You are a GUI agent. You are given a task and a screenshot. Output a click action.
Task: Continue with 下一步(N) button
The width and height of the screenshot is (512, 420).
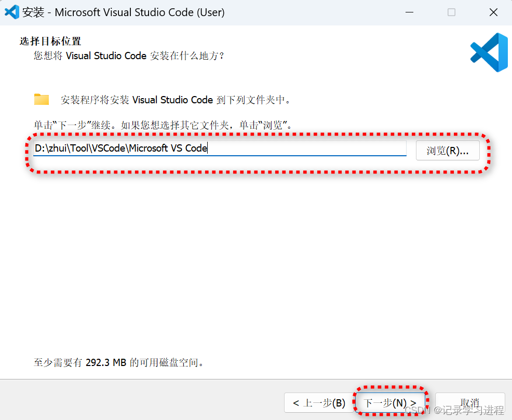[390, 403]
